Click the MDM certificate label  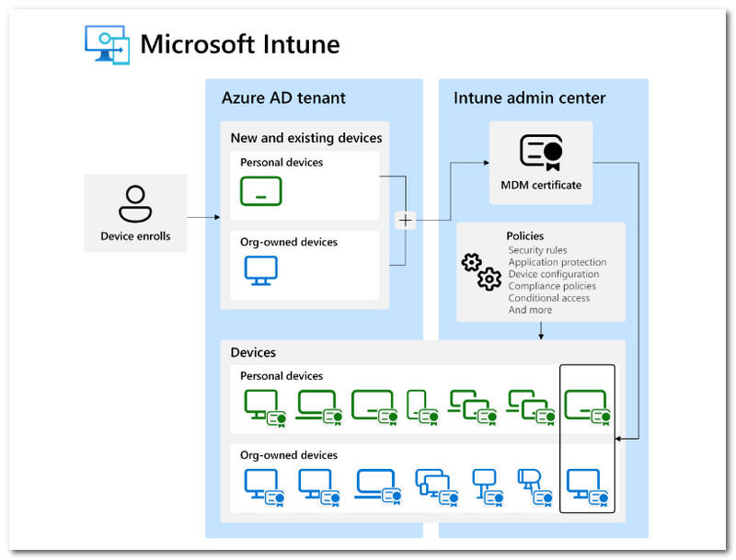pos(541,185)
